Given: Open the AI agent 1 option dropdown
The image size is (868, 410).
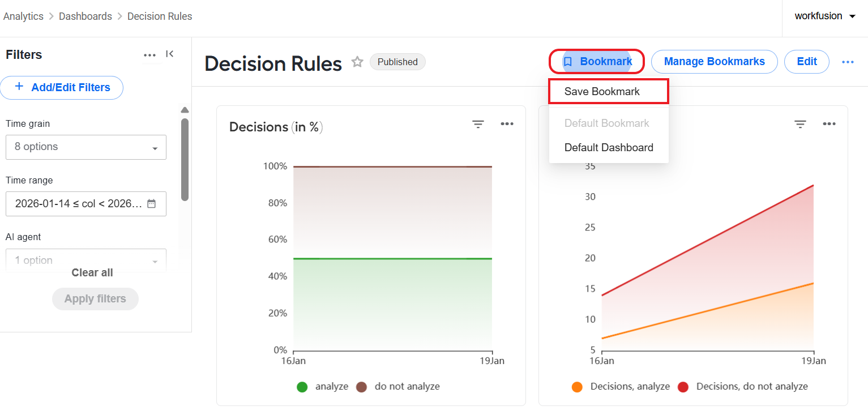Looking at the screenshot, I should (x=86, y=260).
